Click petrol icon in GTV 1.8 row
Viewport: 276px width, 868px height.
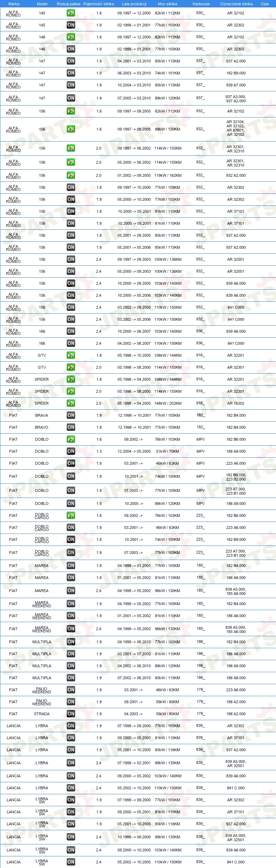[x=71, y=355]
